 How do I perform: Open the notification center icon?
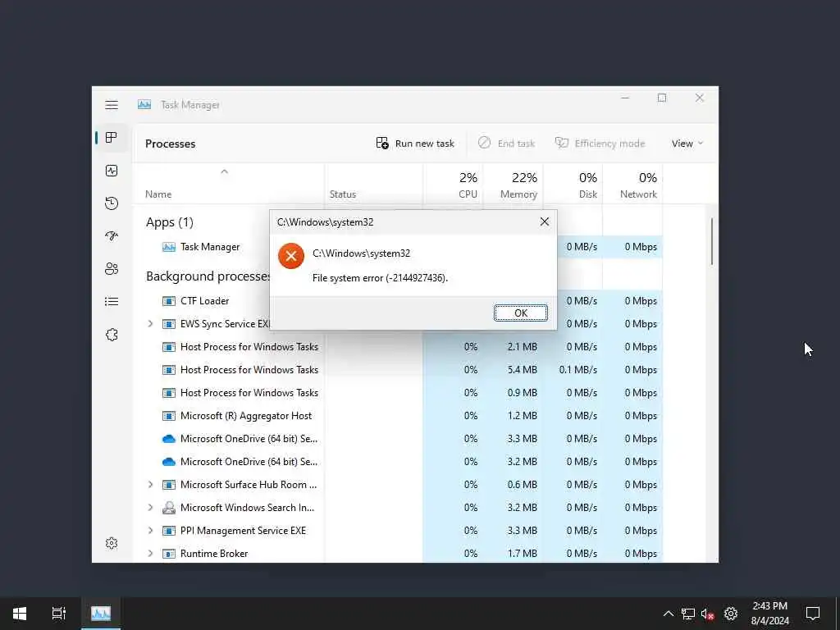[x=813, y=614]
